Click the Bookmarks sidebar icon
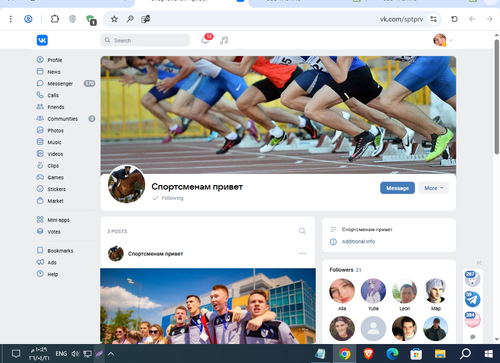The image size is (500, 363). pos(40,250)
